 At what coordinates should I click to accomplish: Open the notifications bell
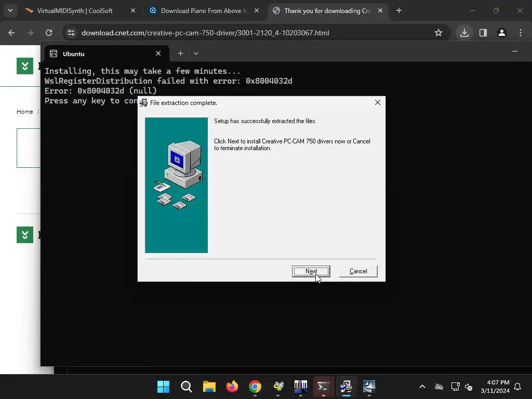point(518,387)
